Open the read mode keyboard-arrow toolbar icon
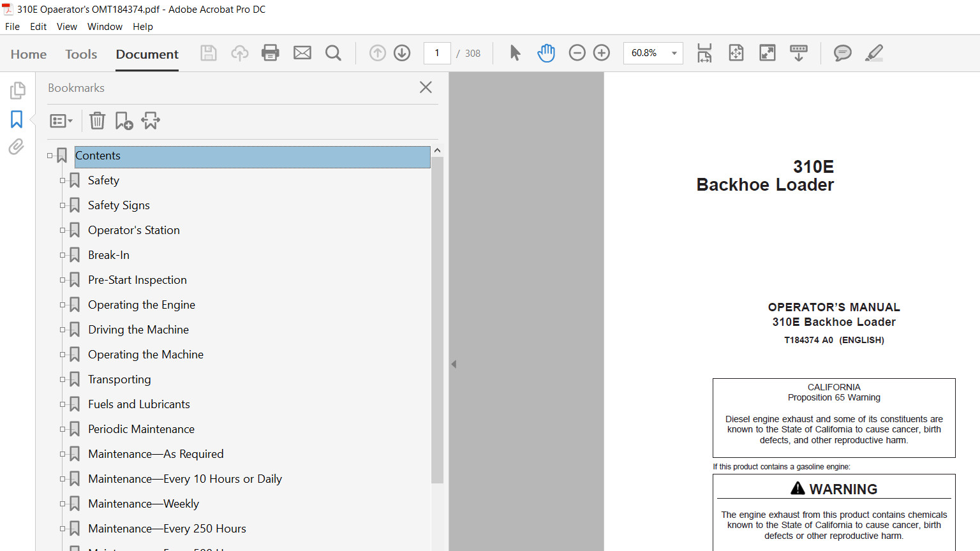Viewport: 980px width, 551px height. coord(799,53)
